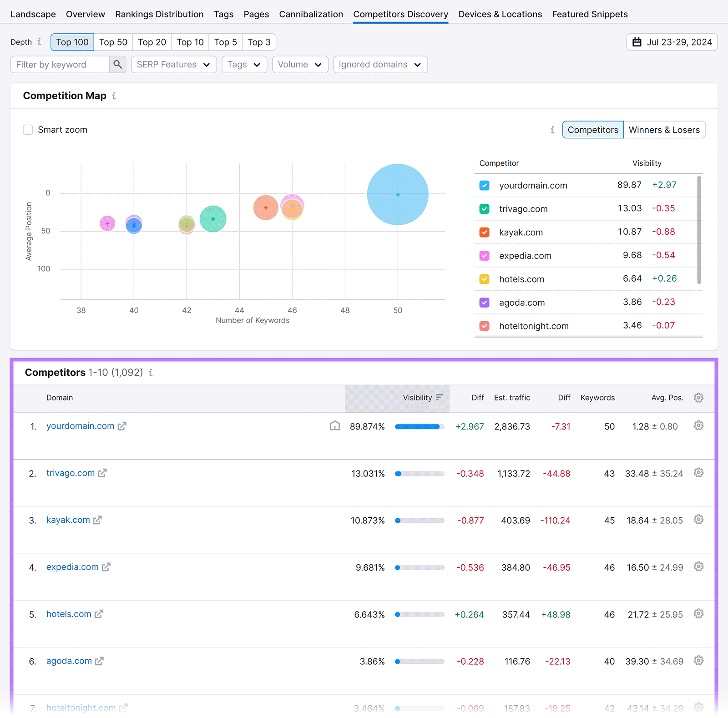Open the SERP Features dropdown
Viewport: 728px width, 718px height.
(173, 65)
